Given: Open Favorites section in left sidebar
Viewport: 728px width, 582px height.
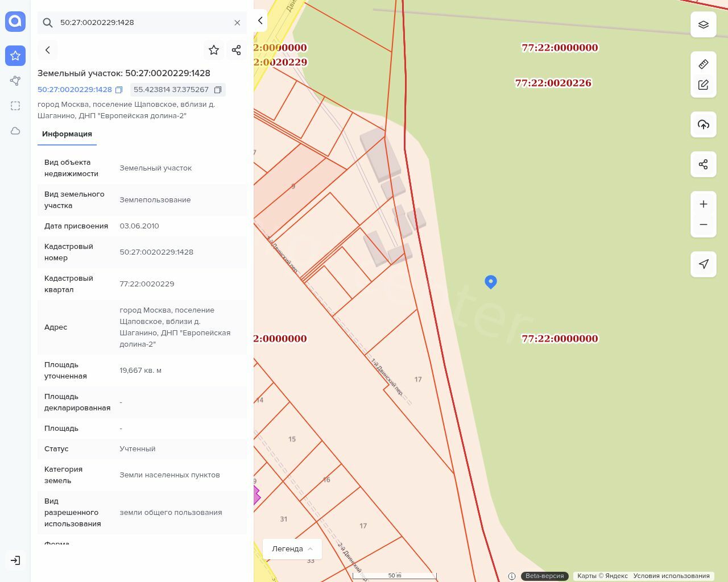Looking at the screenshot, I should [15, 56].
